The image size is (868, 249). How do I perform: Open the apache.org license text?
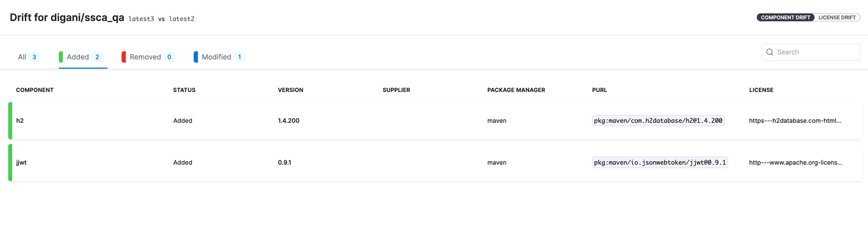[x=795, y=163]
